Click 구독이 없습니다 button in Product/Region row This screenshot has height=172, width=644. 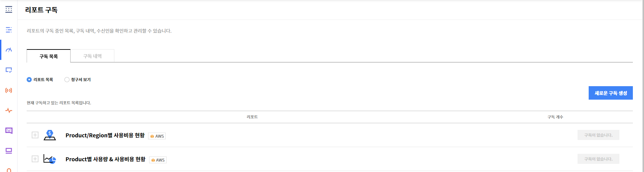[598, 135]
